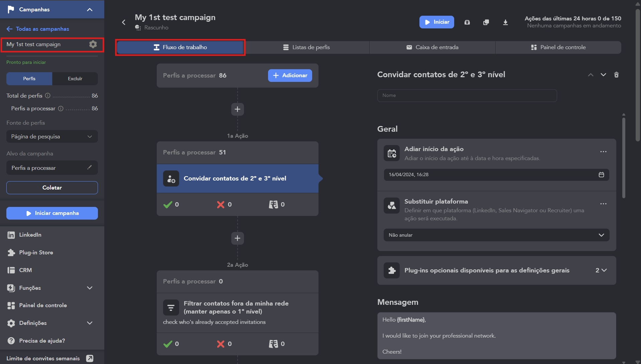Click the duplicate campaign icon

pos(486,22)
